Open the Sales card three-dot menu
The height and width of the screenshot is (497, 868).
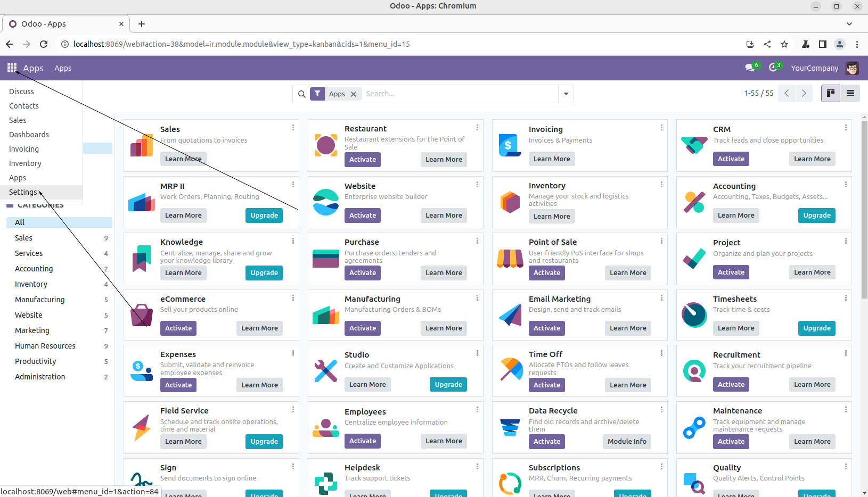pos(293,128)
